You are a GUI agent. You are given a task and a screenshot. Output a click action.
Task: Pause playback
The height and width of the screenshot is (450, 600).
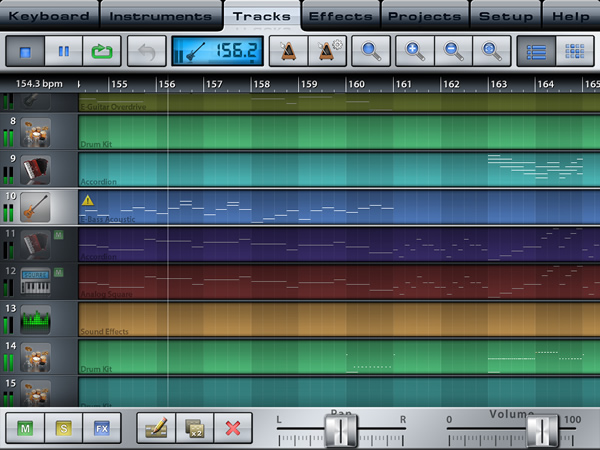coord(64,51)
